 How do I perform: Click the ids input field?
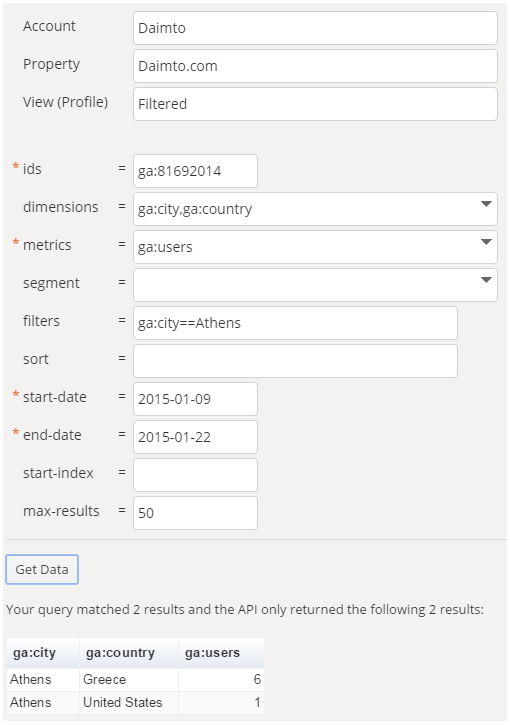pos(196,171)
